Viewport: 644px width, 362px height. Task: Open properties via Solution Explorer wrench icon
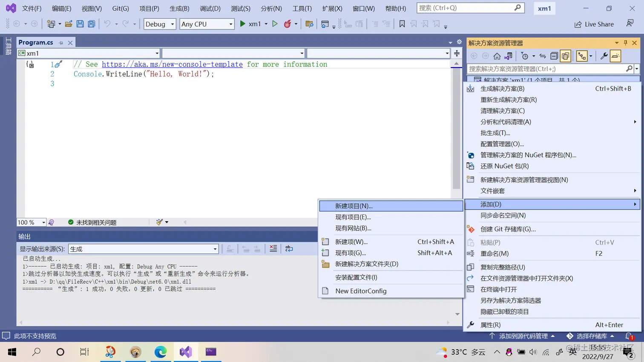point(604,56)
